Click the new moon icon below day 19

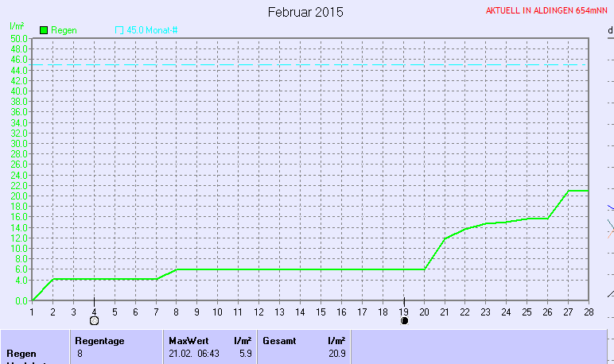[x=404, y=321]
